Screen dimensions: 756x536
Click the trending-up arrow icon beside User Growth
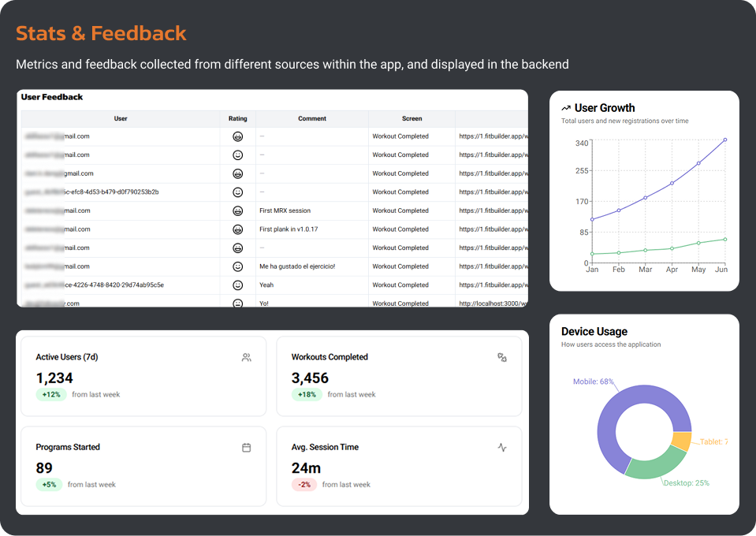(x=566, y=108)
